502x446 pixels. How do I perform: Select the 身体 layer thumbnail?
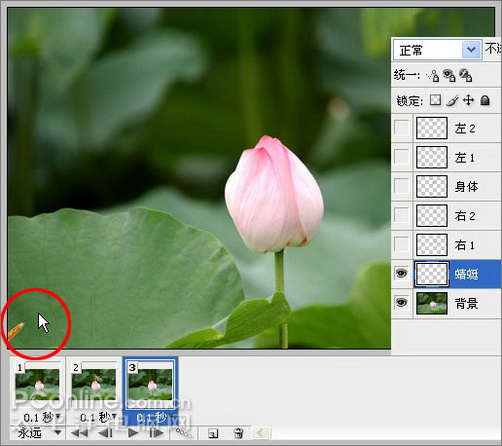[432, 186]
